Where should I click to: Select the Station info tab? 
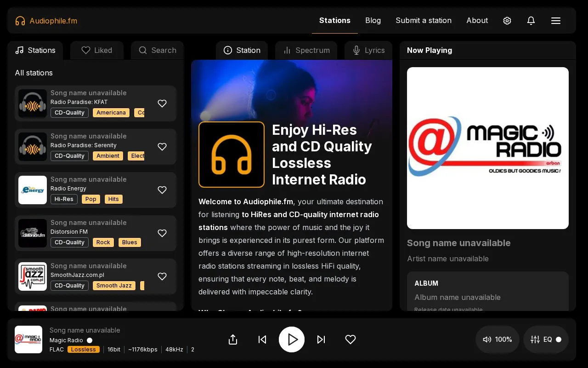point(242,50)
